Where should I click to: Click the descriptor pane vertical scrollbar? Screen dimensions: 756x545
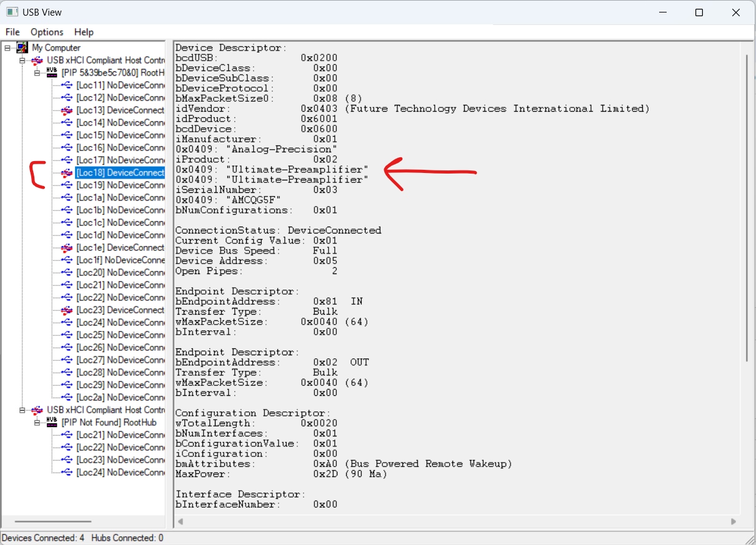[747, 206]
